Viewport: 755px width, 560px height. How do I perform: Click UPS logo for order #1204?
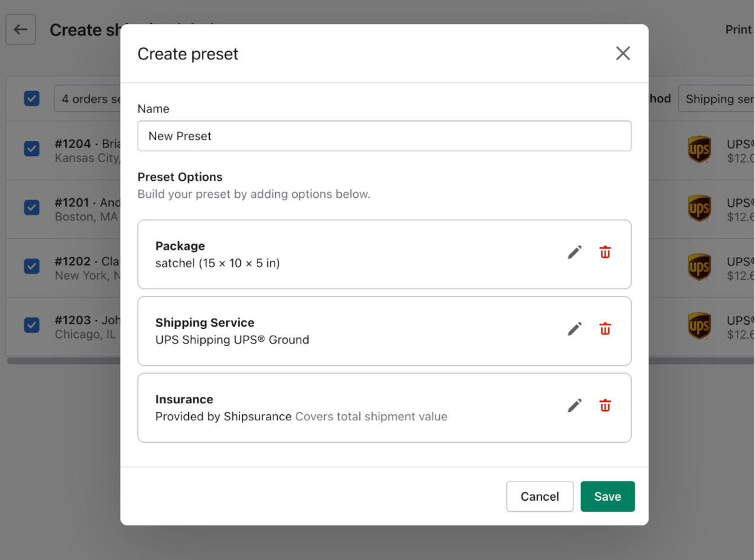pos(699,149)
